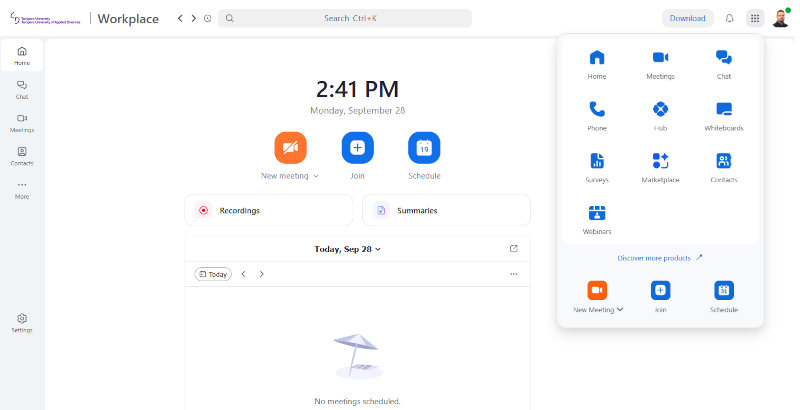
Task: Select Meetings in the apps popup
Action: pos(660,64)
